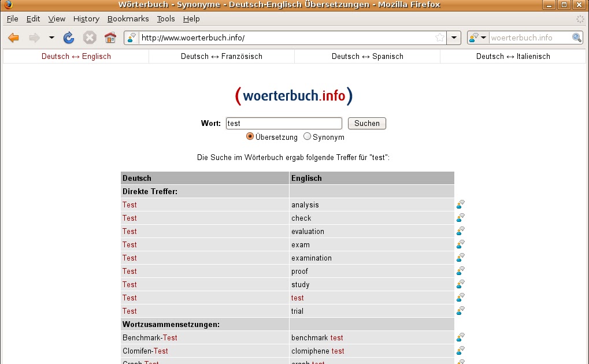Open the Bookmarks menu
This screenshot has height=364, width=589.
pyautogui.click(x=128, y=19)
